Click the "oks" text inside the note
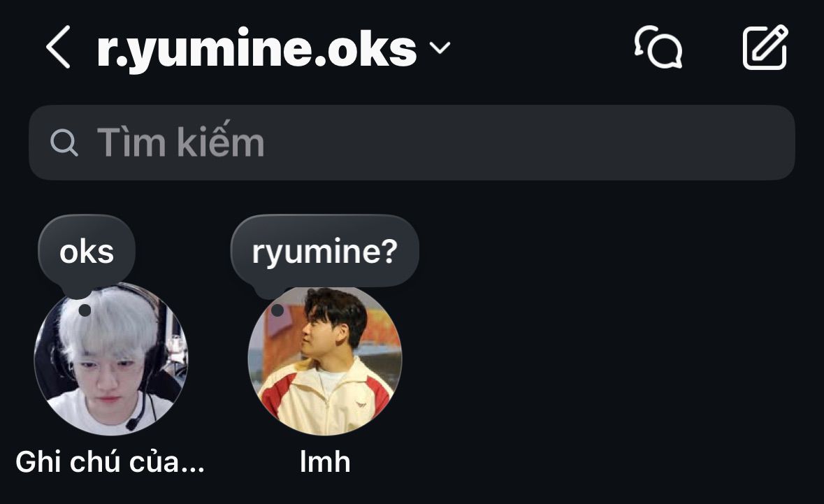The height and width of the screenshot is (504, 824). (87, 252)
